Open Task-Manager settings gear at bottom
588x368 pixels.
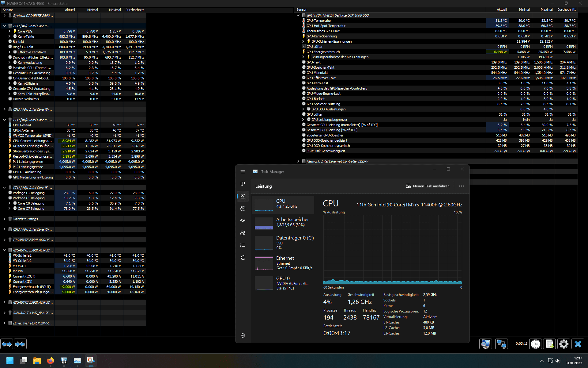243,335
